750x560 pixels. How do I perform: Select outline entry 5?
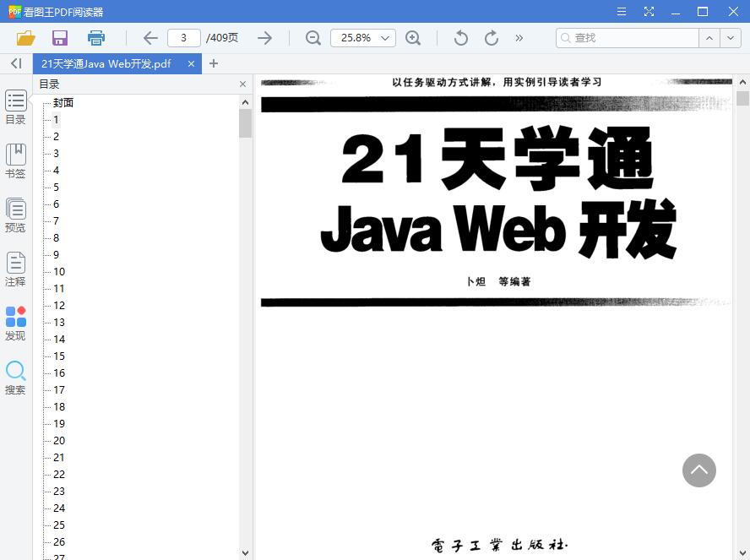coord(56,187)
